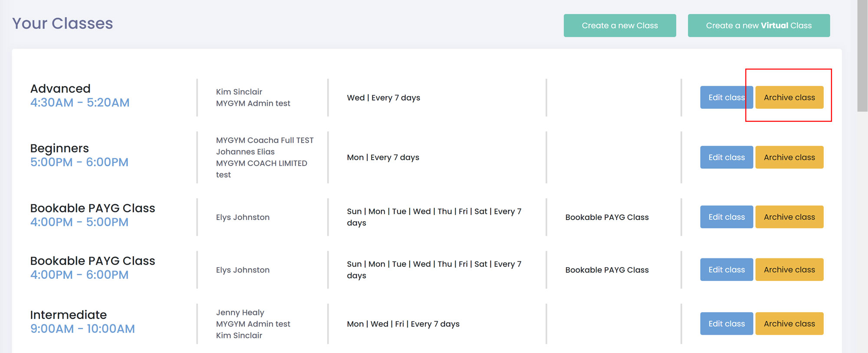Archive the 4:00PM - 6:00PM Bookable PAYG Class

click(789, 270)
